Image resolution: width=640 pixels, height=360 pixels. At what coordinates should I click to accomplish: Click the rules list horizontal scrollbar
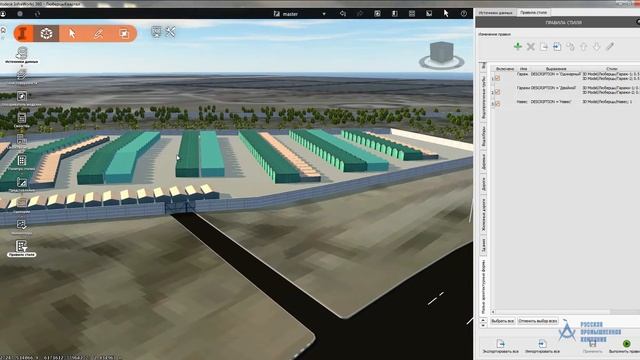coord(565,312)
